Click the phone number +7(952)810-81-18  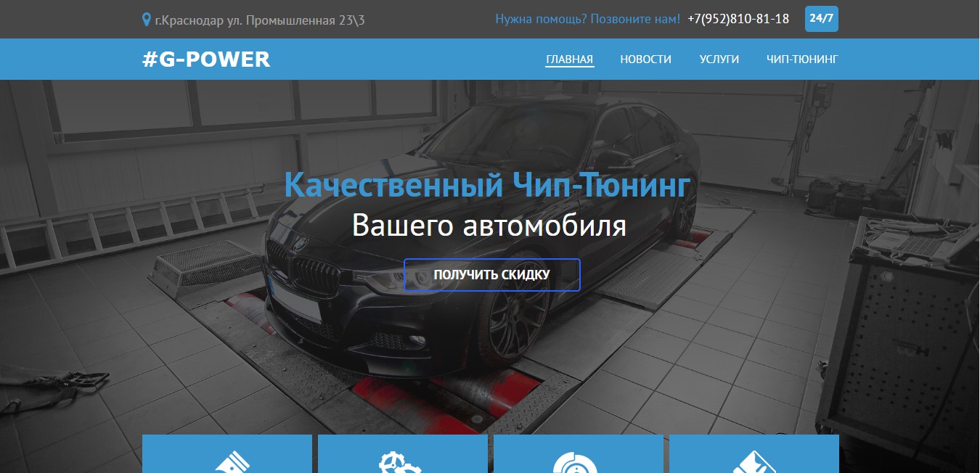pyautogui.click(x=738, y=20)
